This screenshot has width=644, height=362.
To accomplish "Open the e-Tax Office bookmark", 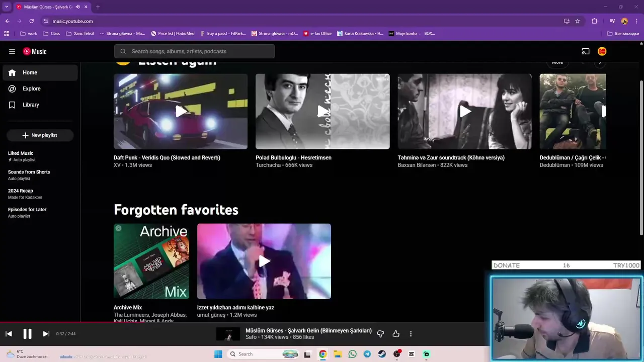I will (x=317, y=34).
